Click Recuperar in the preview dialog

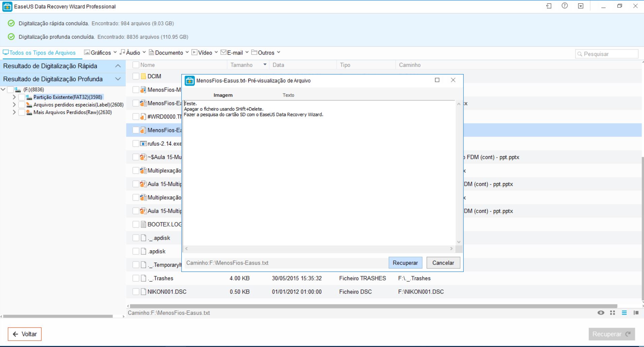405,263
